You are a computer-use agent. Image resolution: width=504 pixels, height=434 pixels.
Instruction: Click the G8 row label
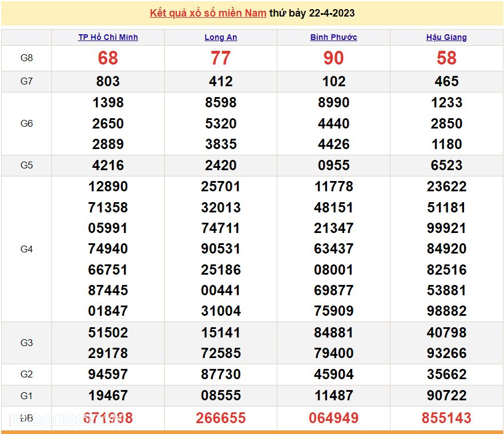[27, 58]
